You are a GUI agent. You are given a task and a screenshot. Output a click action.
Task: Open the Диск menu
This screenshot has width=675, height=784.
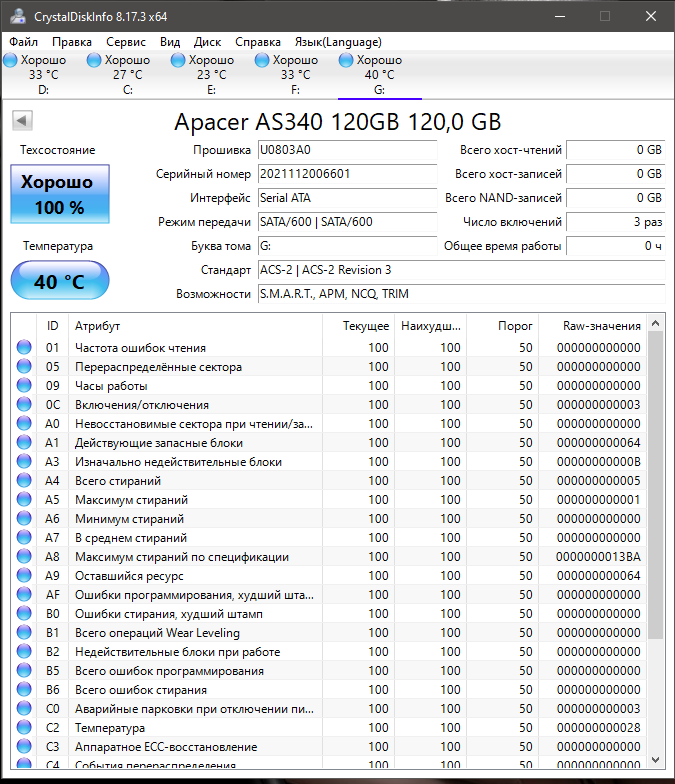(x=208, y=42)
